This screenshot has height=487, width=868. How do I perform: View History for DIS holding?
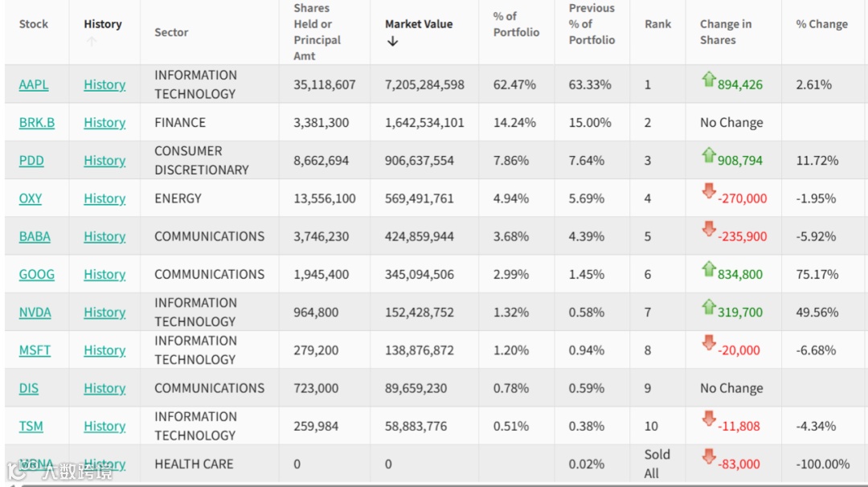[104, 388]
